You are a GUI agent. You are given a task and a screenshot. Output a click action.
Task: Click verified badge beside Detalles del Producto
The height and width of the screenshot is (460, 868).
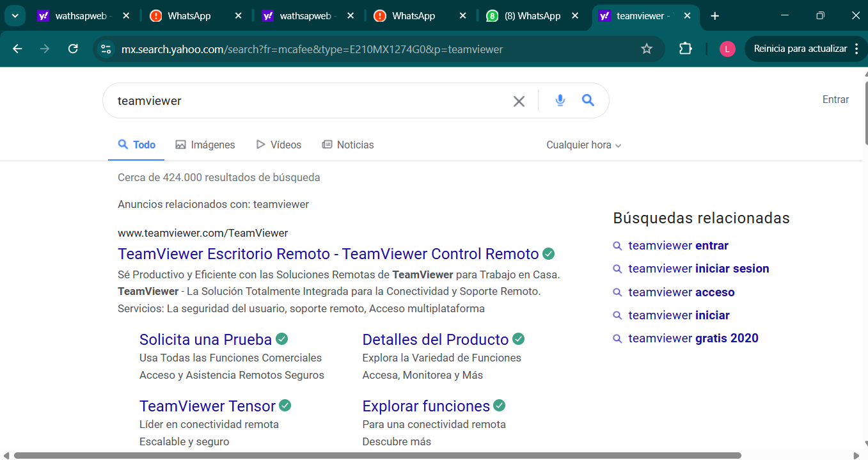tap(518, 339)
